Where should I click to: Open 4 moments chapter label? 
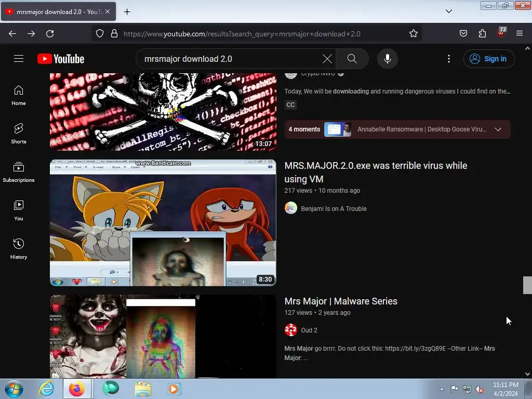(x=304, y=129)
